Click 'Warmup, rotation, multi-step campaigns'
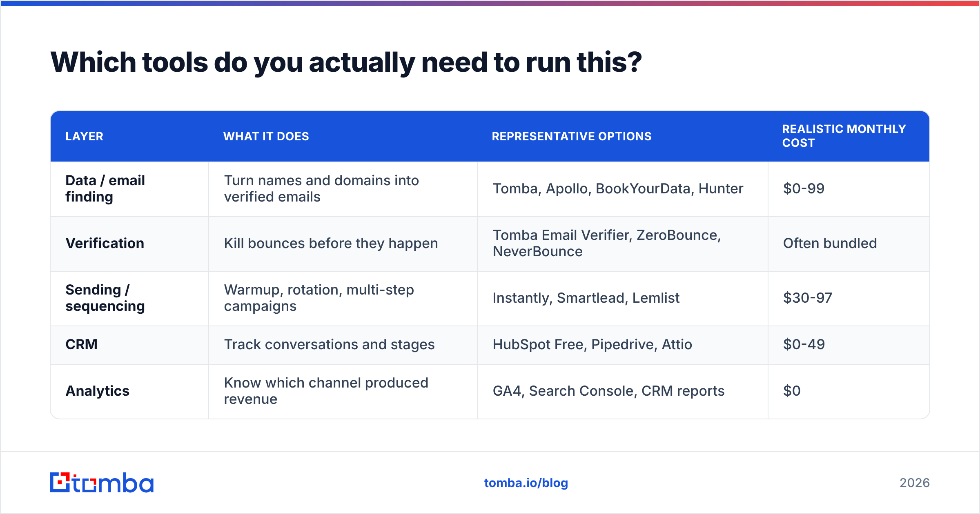The width and height of the screenshot is (980, 514). pos(343,299)
